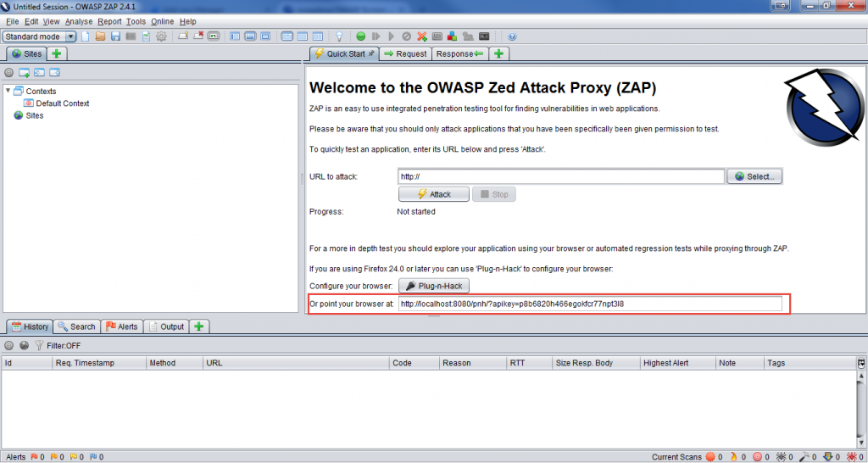Switch to the Output tab
The width and height of the screenshot is (868, 463).
click(166, 326)
